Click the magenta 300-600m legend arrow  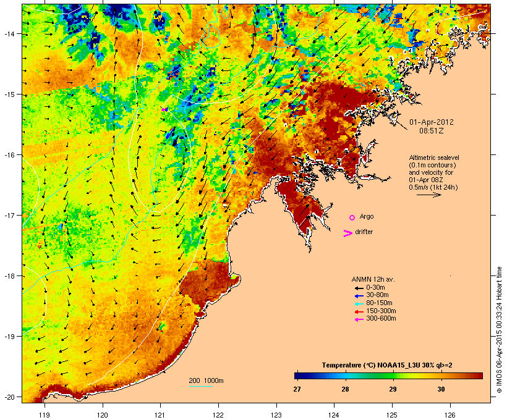coord(359,319)
